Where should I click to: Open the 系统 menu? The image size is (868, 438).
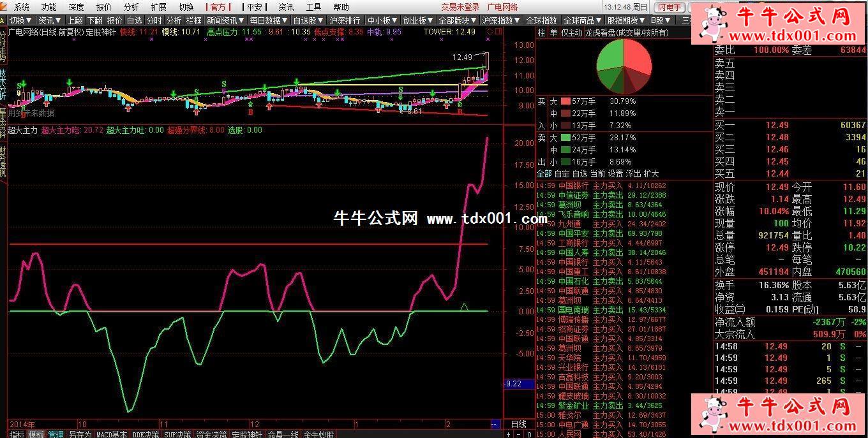click(22, 7)
